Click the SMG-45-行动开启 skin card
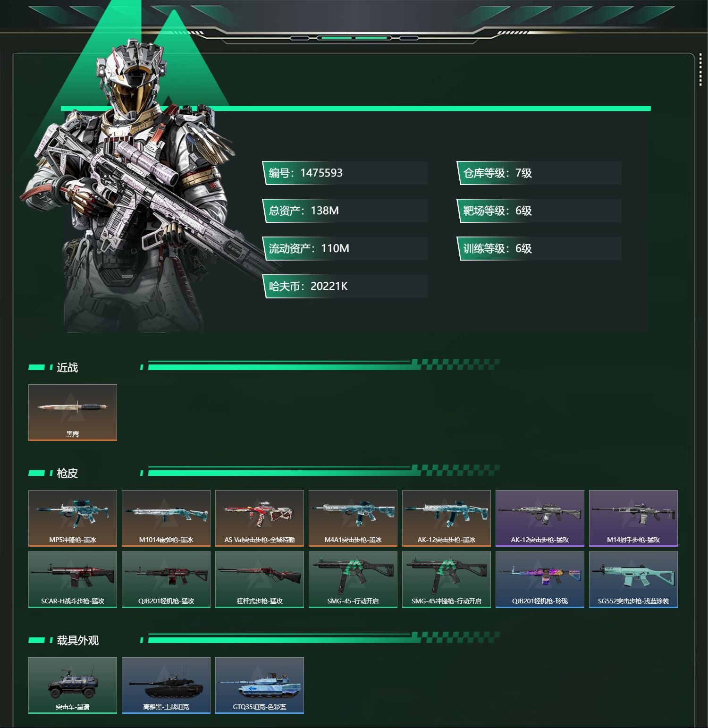Viewport: 708px width, 728px height. coord(353,580)
